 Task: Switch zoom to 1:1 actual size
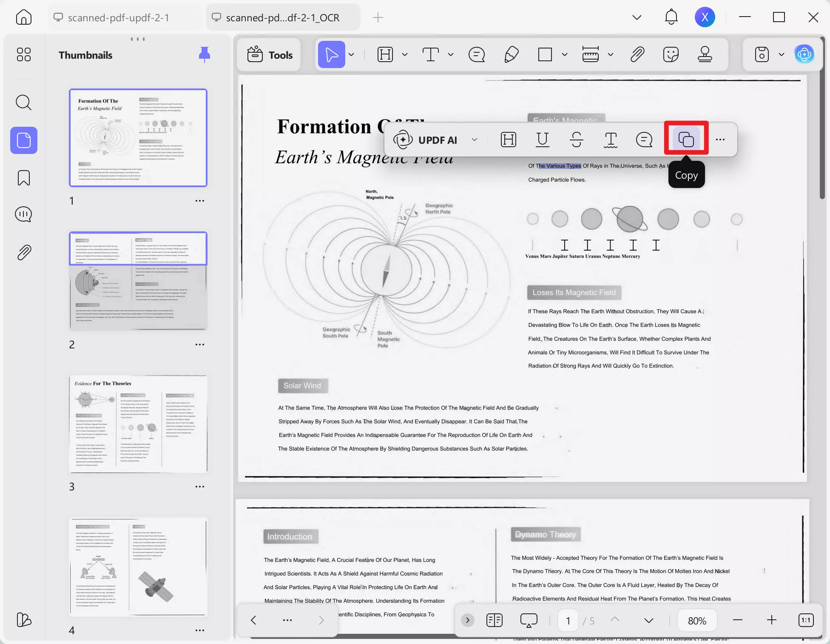coord(806,620)
